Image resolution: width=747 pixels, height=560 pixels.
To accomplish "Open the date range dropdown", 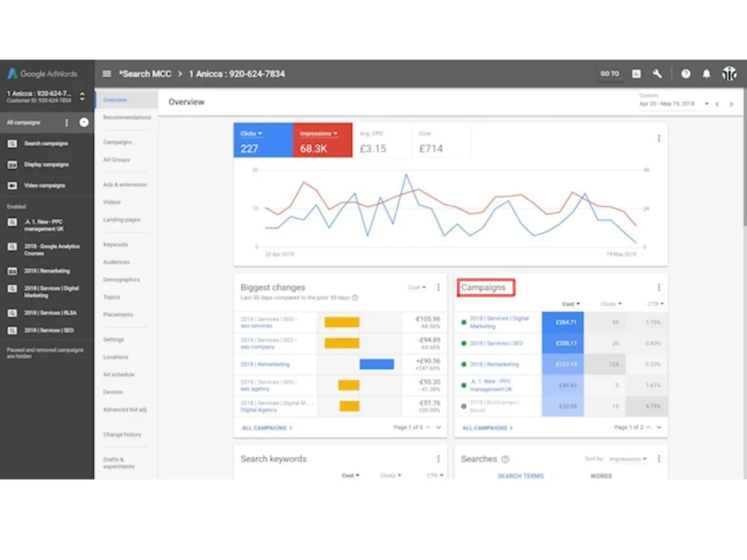I will (674, 103).
